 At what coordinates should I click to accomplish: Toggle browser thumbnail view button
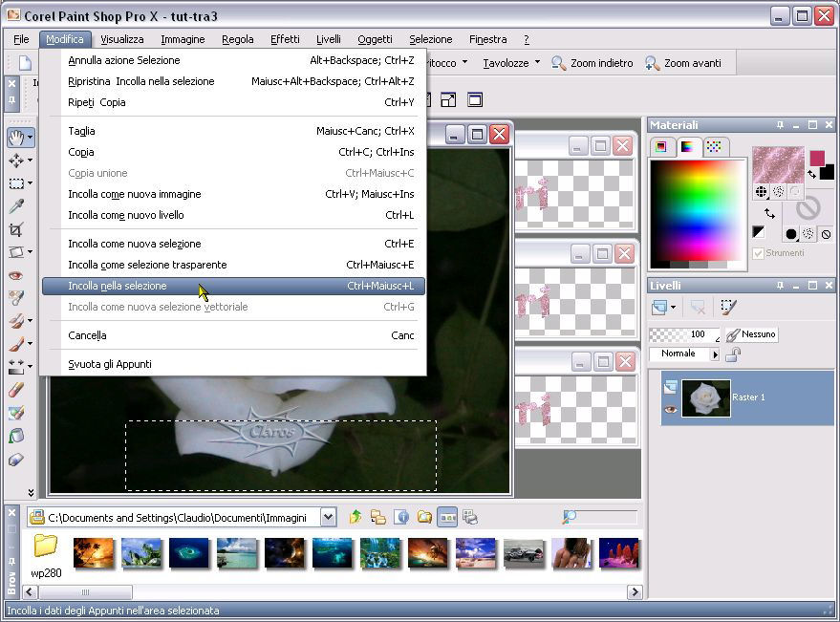[x=447, y=517]
